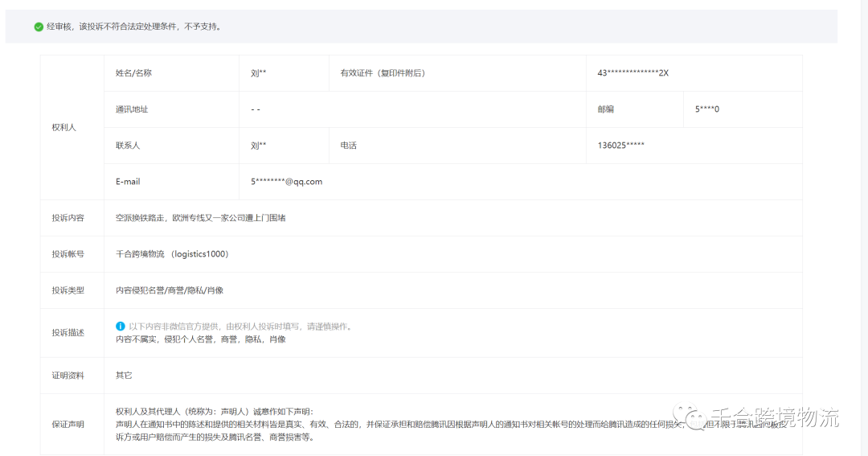868x456 pixels.
Task: Click the 保证声明 row label
Action: [x=68, y=425]
